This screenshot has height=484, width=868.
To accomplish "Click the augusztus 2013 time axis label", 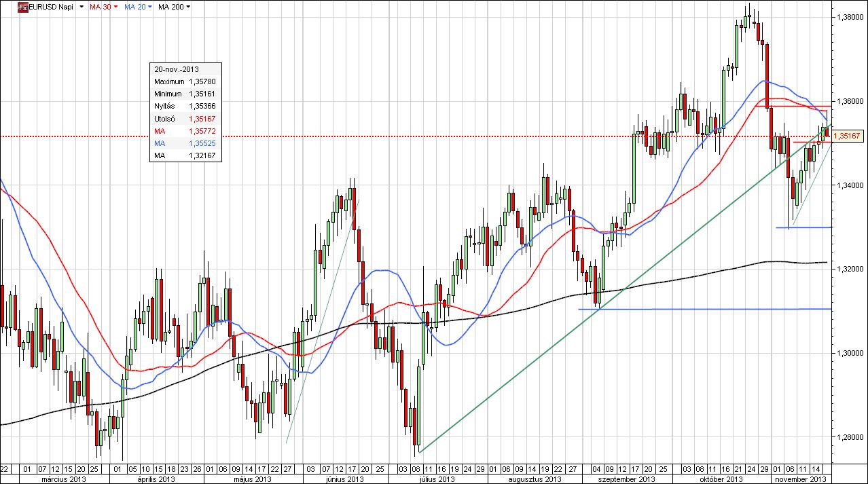I will point(535,479).
